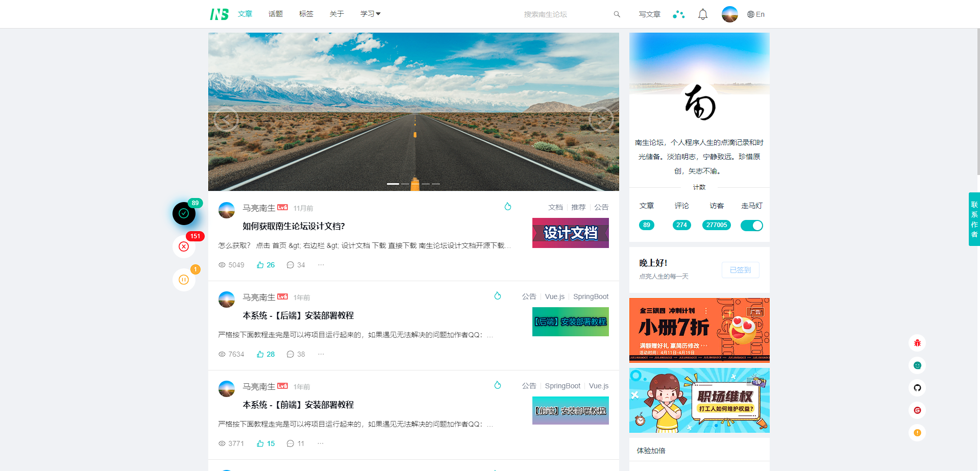The height and width of the screenshot is (471, 980).
Task: Click the green check-circle badge showing 89
Action: [184, 213]
